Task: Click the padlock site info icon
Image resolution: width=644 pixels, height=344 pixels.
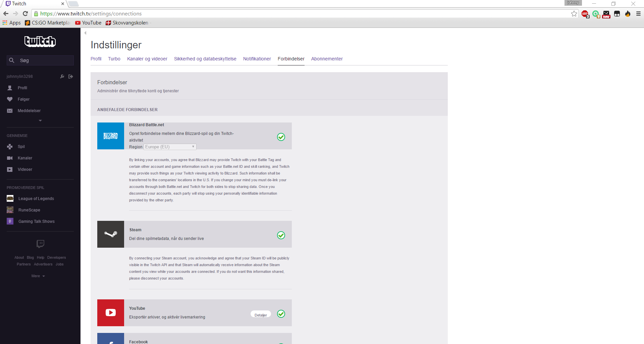Action: 36,14
